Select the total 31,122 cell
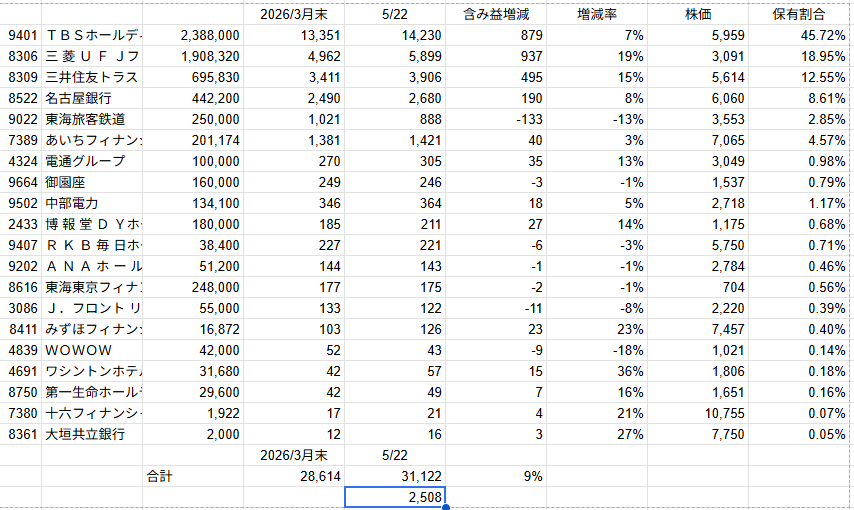This screenshot has width=854, height=510. (395, 476)
